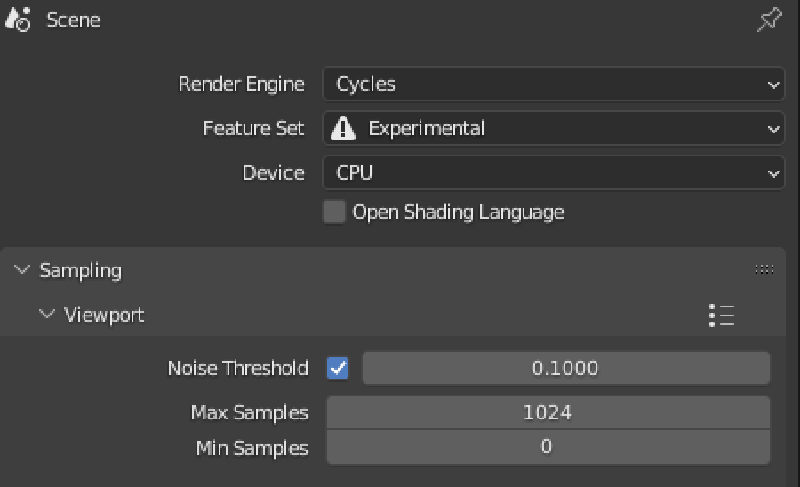Click the warning triangle icon beside Experimental
The height and width of the screenshot is (487, 800).
pyautogui.click(x=344, y=128)
